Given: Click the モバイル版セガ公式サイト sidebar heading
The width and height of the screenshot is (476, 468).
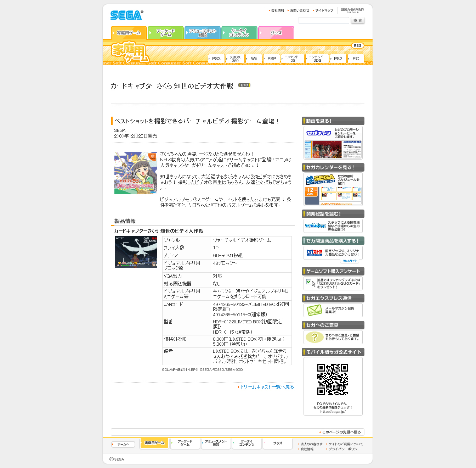Looking at the screenshot, I should coord(333,352).
